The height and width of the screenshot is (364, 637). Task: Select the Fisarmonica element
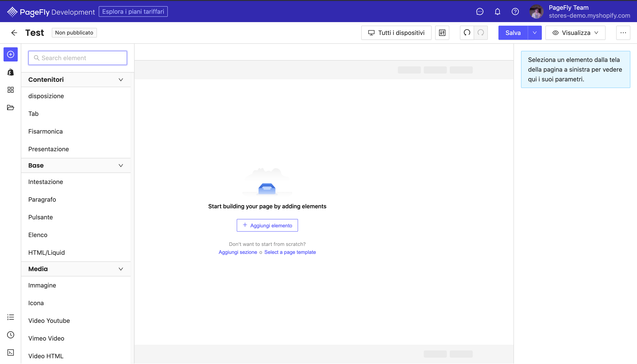[x=76, y=132]
